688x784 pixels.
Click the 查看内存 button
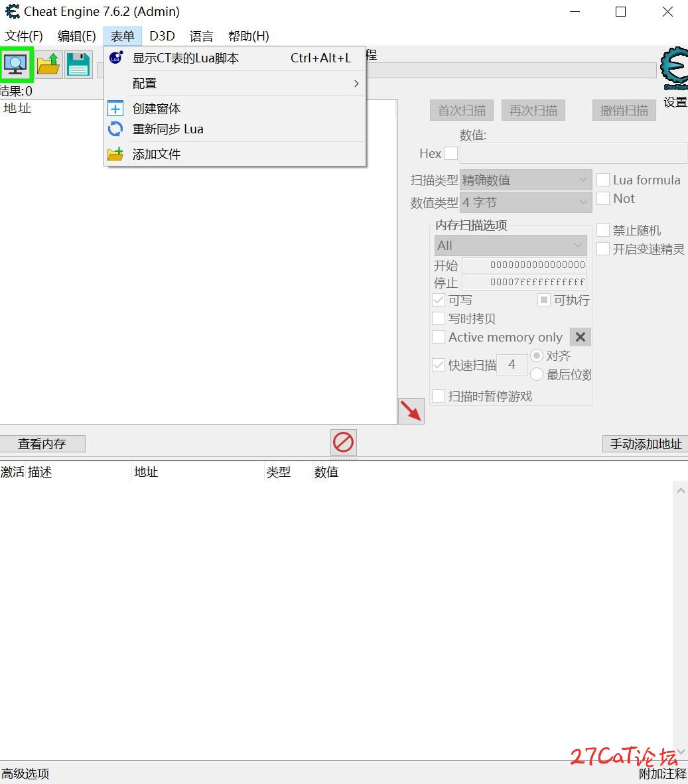click(x=42, y=444)
